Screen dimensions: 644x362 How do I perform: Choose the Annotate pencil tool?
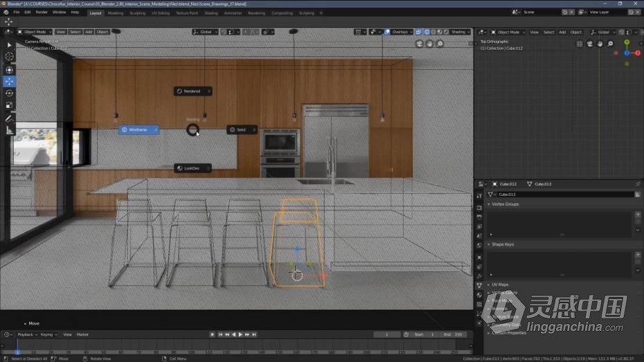[x=9, y=118]
